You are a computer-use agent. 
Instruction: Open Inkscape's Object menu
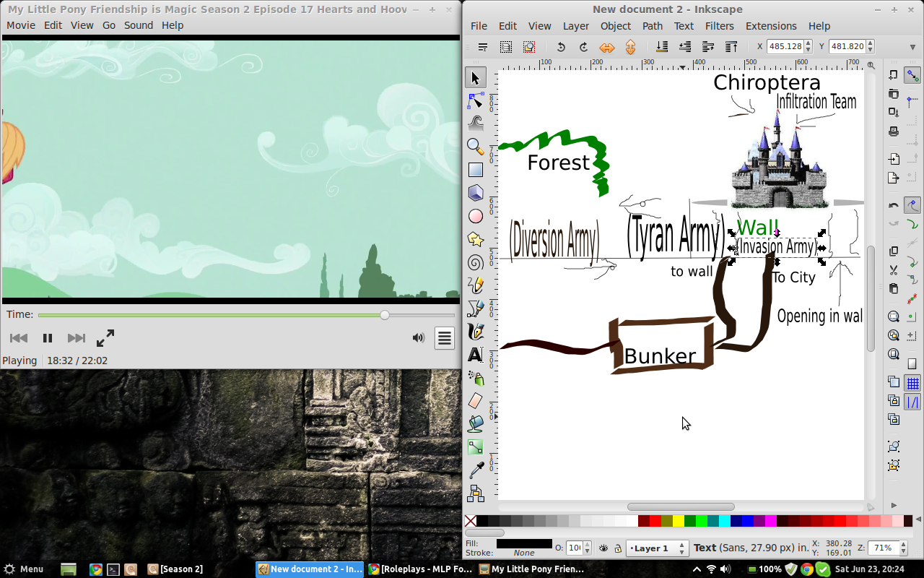616,26
